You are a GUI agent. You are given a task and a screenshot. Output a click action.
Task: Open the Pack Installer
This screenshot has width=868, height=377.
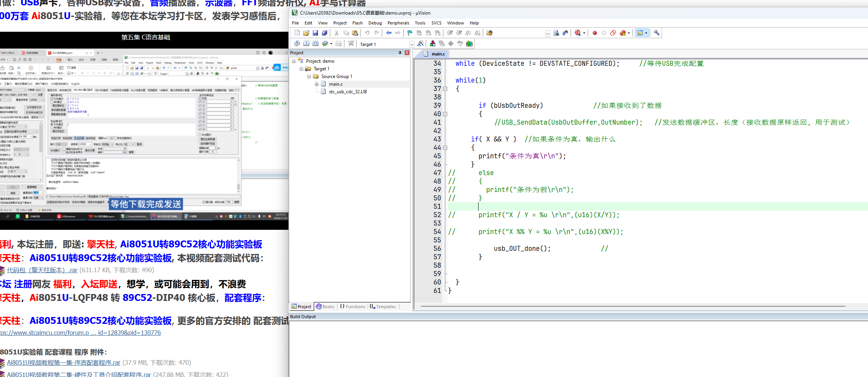tap(469, 44)
